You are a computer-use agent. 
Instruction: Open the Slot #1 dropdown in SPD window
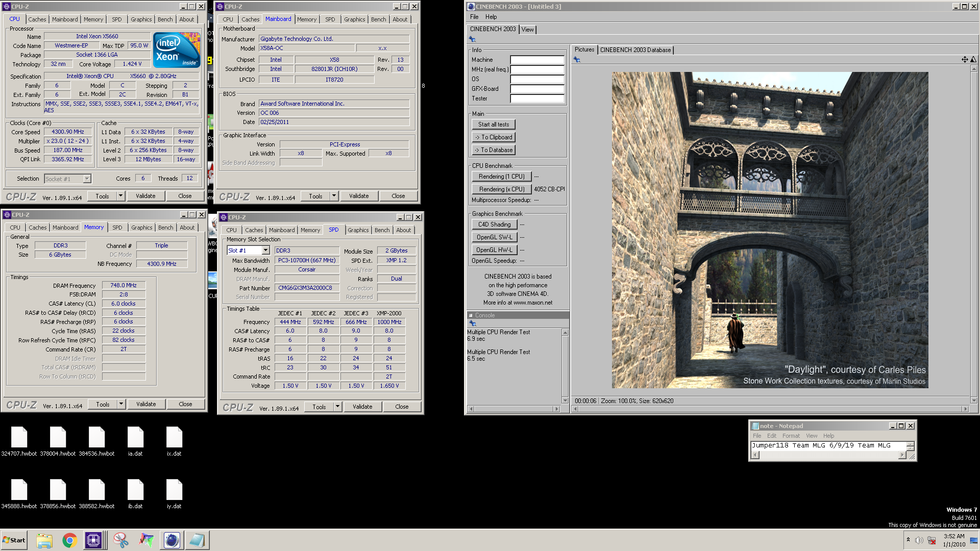tap(265, 251)
